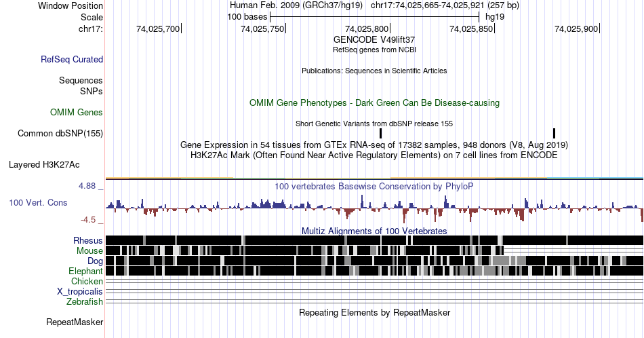
Task: Click the 74,025,800 ruler position
Action: 367,29
